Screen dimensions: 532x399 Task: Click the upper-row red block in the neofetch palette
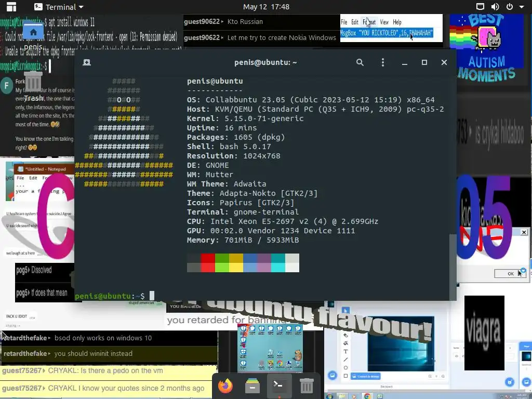(208, 258)
